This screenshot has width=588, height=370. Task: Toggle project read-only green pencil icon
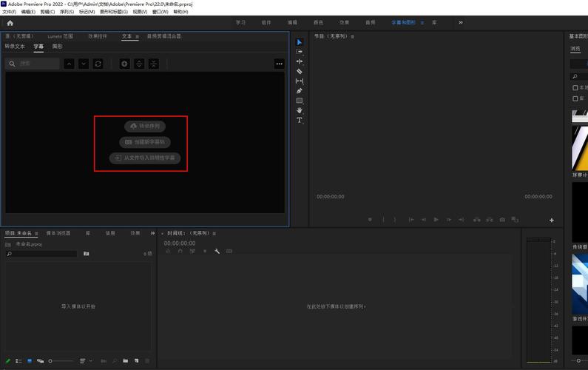coord(8,361)
